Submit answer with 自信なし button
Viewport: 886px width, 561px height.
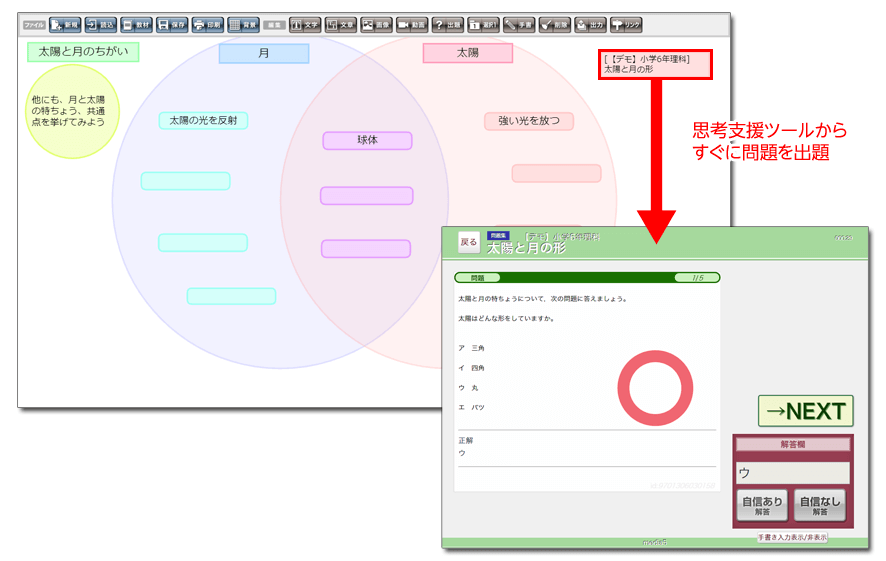[x=820, y=506]
